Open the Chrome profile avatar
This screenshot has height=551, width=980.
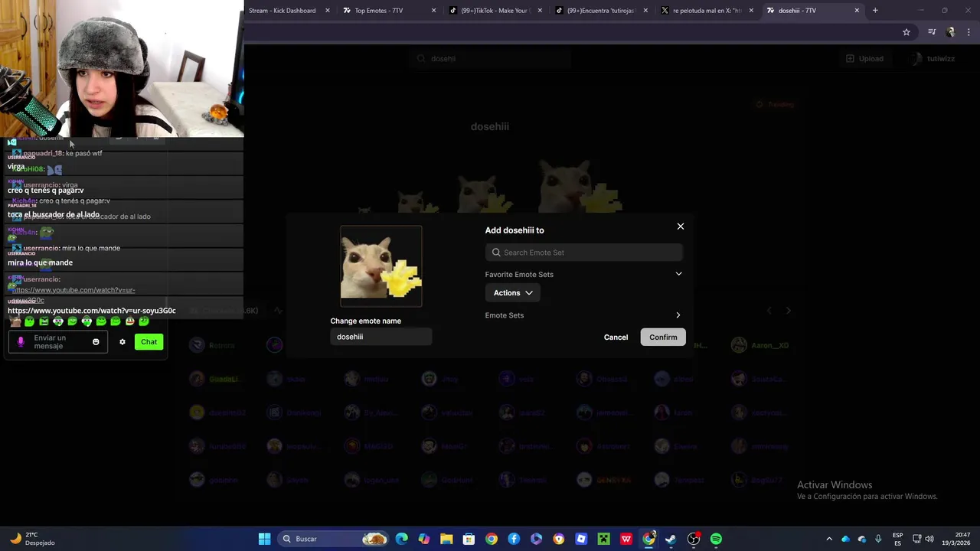(x=951, y=32)
